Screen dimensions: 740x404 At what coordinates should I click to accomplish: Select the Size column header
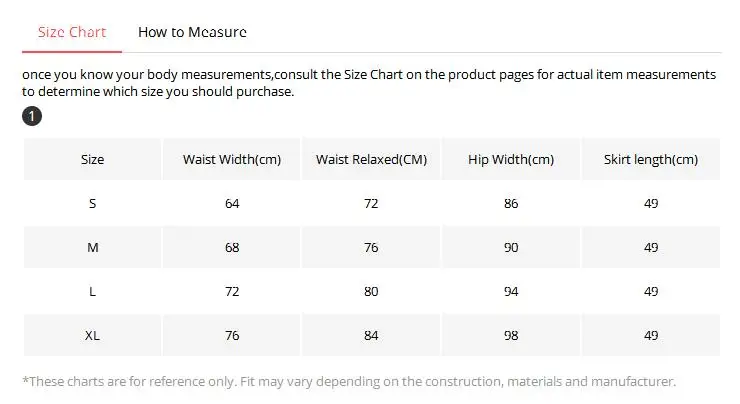pyautogui.click(x=92, y=159)
